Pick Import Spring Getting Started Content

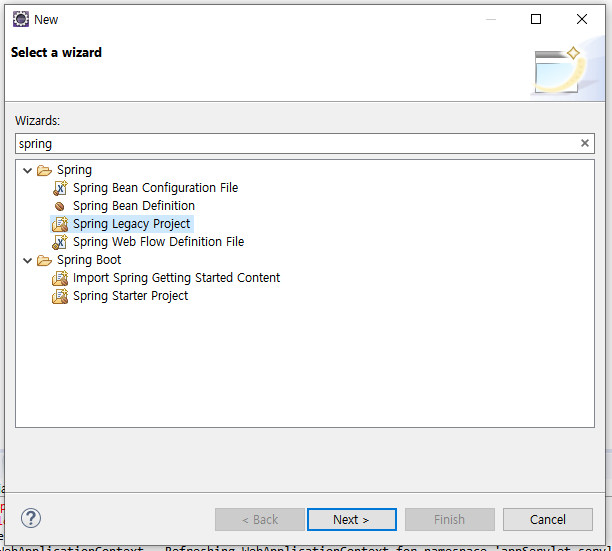point(176,277)
